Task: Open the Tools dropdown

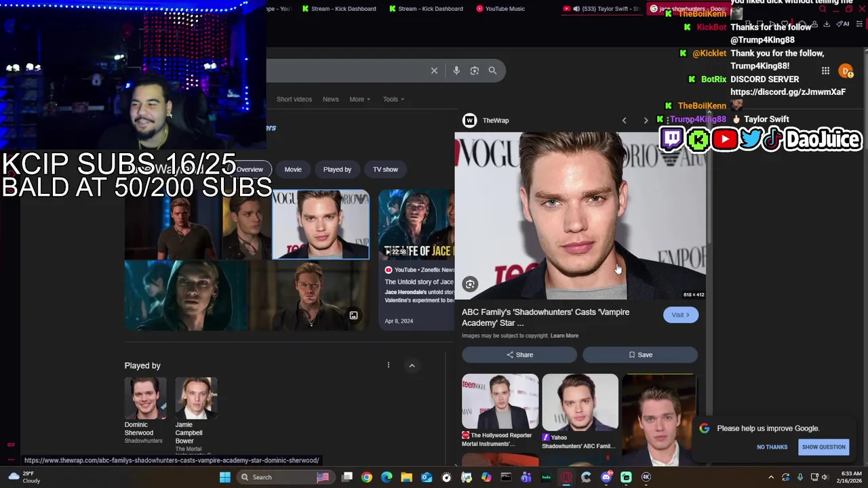Action: [393, 99]
